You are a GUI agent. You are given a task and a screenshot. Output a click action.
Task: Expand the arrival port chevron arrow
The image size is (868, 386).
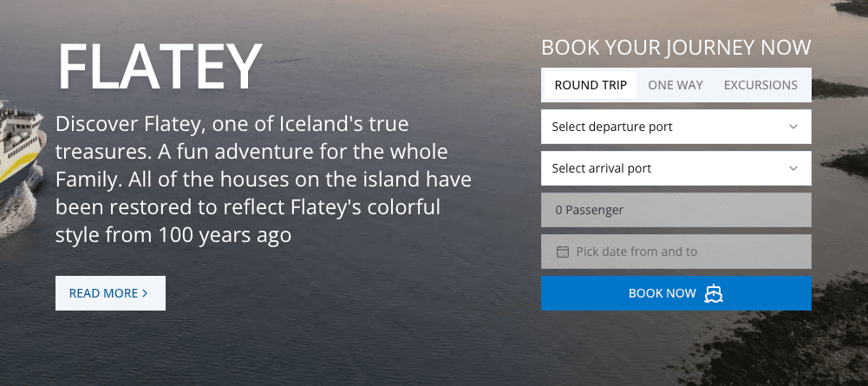pyautogui.click(x=793, y=168)
